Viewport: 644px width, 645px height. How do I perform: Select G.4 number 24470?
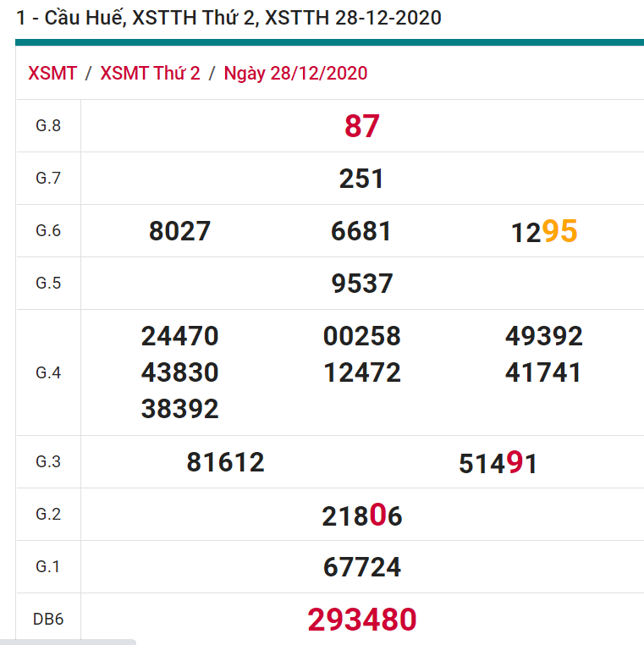point(179,336)
